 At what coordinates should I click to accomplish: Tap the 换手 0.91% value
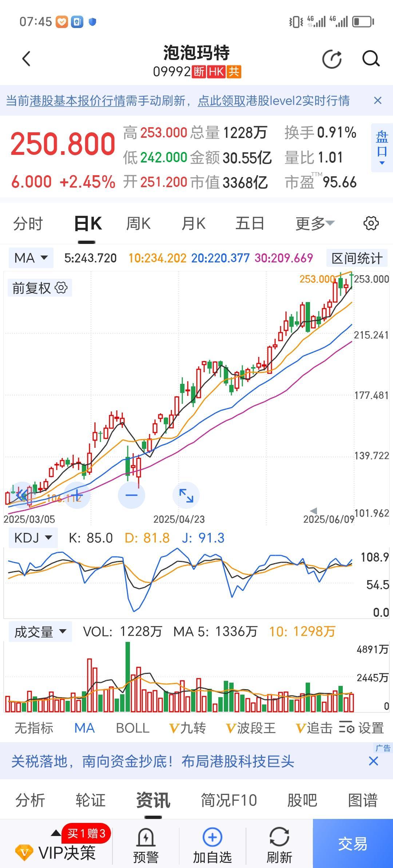337,132
